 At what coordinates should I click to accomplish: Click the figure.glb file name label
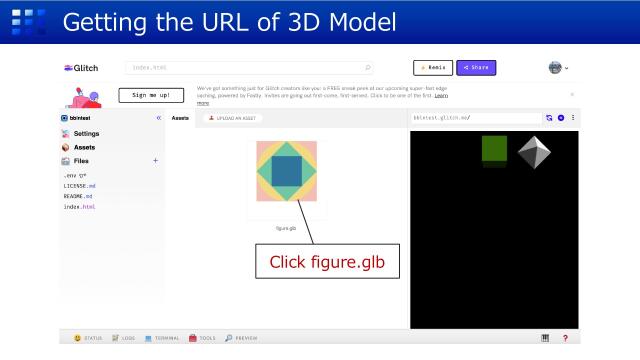tap(286, 228)
